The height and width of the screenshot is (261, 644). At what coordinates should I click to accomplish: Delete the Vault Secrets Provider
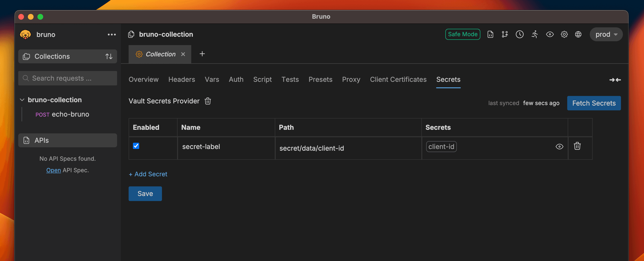(x=208, y=101)
